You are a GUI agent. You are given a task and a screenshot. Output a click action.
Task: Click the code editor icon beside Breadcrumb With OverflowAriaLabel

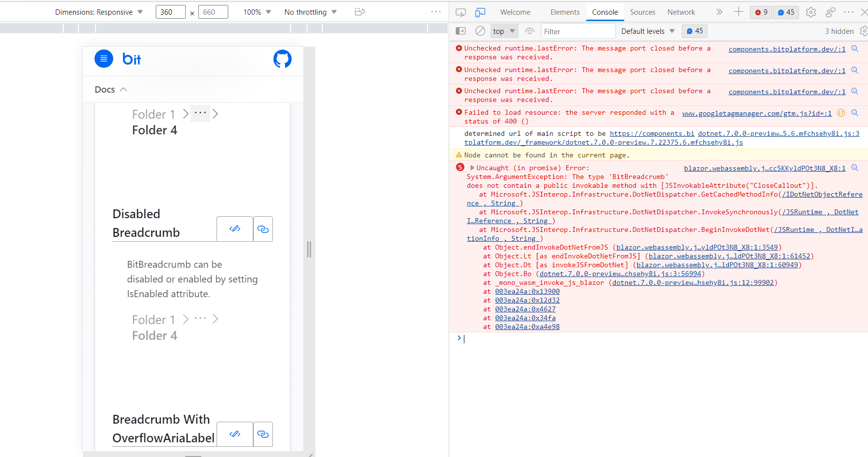235,434
